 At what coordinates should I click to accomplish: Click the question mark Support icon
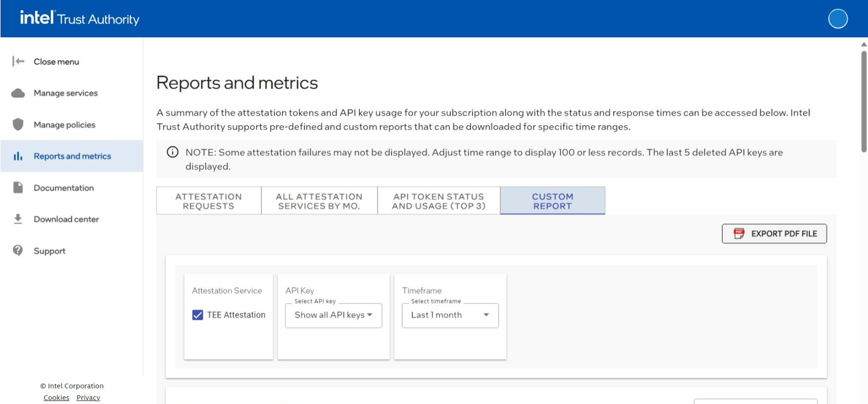(x=18, y=250)
